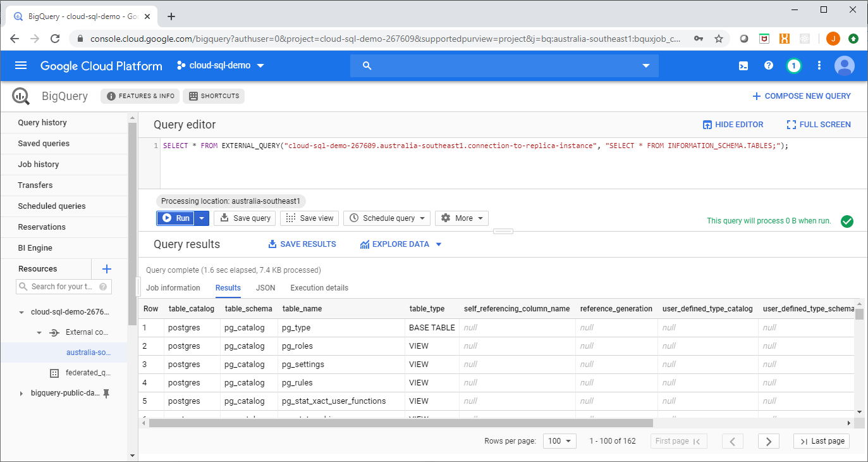Switch editor to Full Screen
This screenshot has height=462, width=868.
819,125
